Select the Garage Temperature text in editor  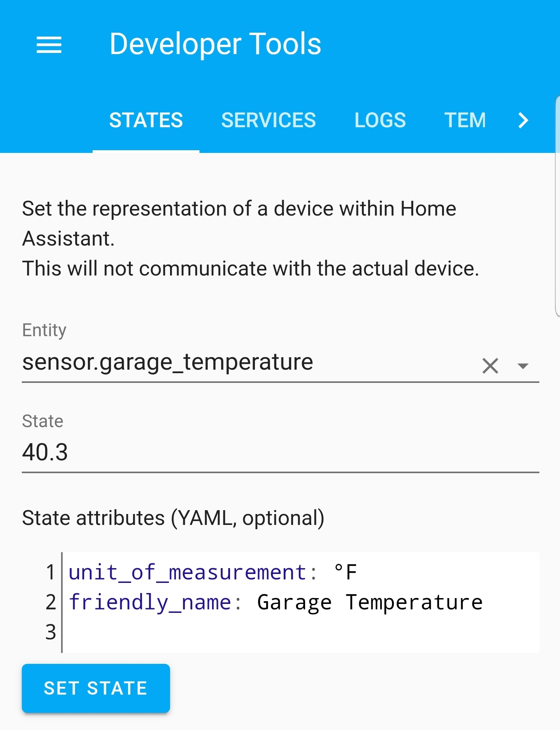(x=370, y=602)
